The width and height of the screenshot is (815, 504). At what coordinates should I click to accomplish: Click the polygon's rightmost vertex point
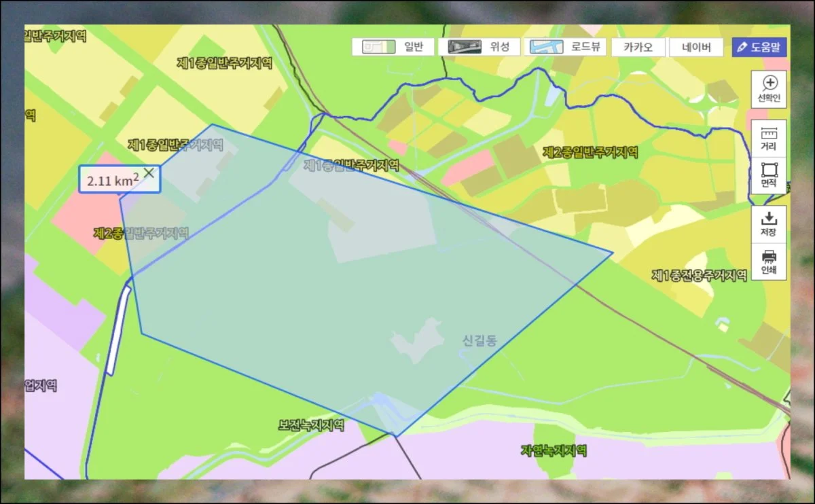click(x=613, y=253)
